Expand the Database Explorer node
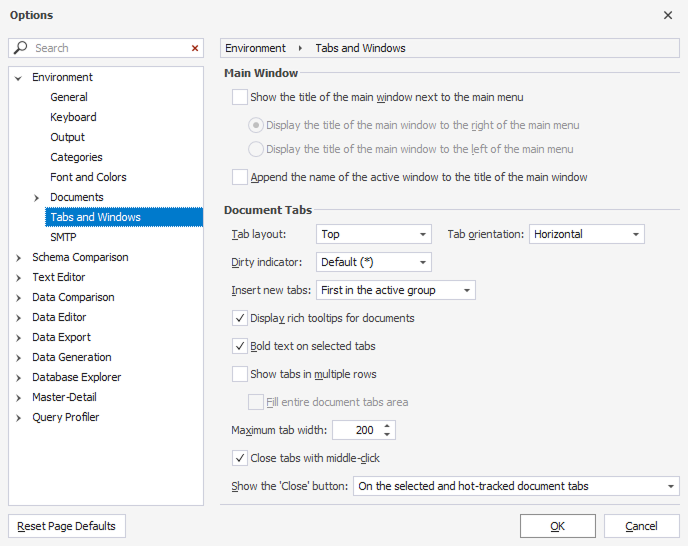 point(18,378)
